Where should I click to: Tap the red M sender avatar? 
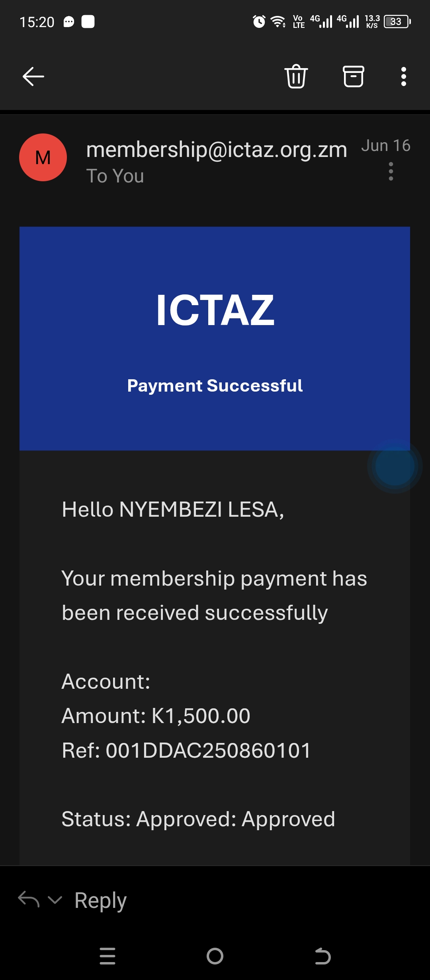tap(43, 157)
